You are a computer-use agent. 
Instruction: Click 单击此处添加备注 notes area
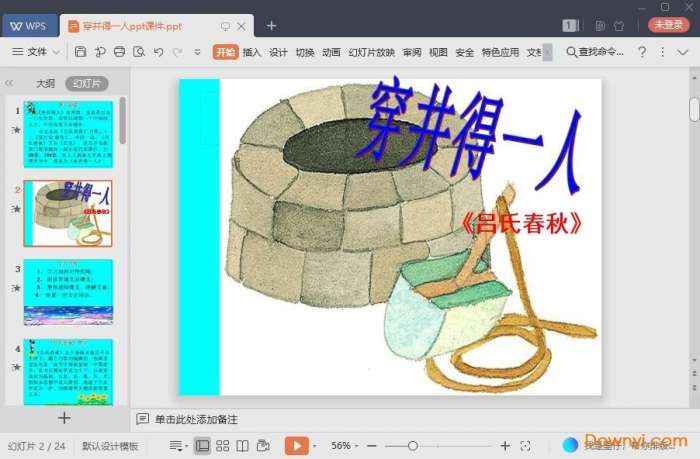pyautogui.click(x=196, y=419)
